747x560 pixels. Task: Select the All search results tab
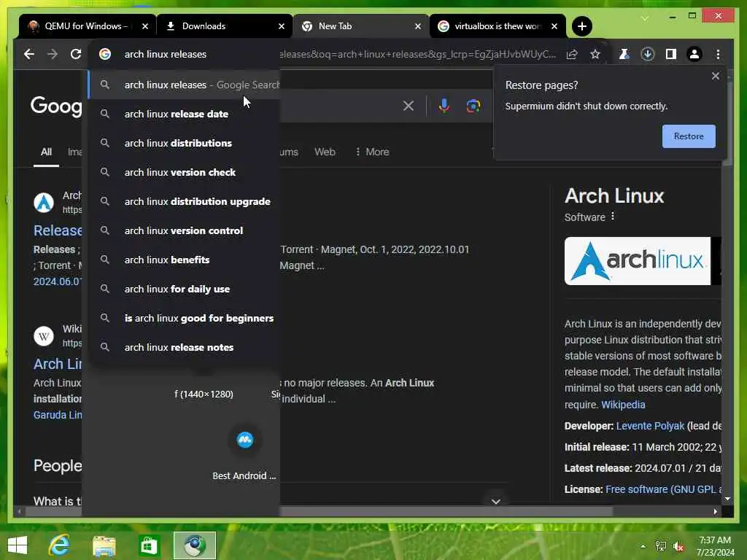tap(46, 152)
